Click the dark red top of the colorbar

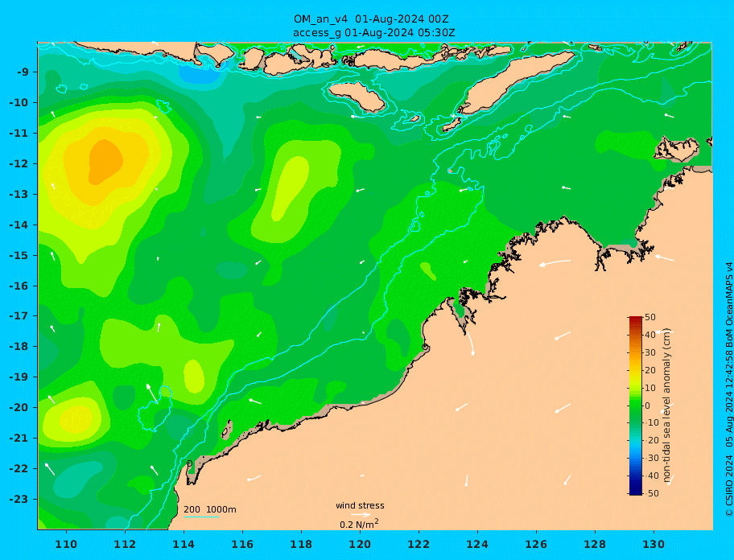(x=635, y=319)
